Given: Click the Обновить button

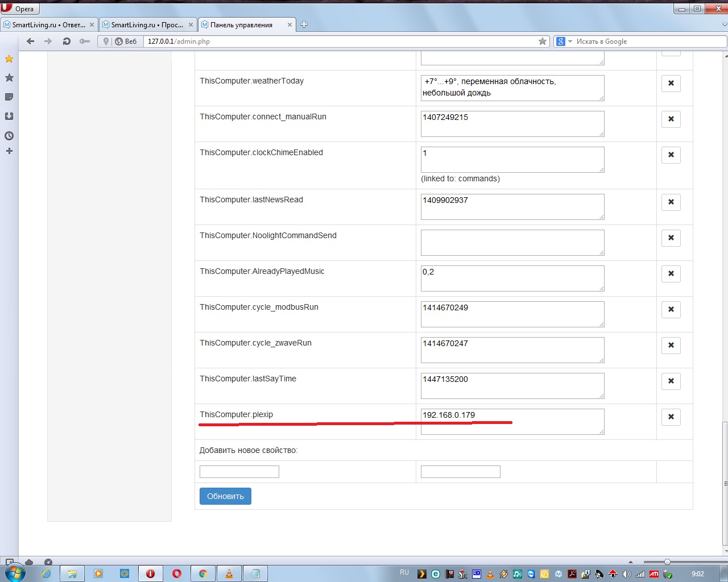Looking at the screenshot, I should [225, 496].
